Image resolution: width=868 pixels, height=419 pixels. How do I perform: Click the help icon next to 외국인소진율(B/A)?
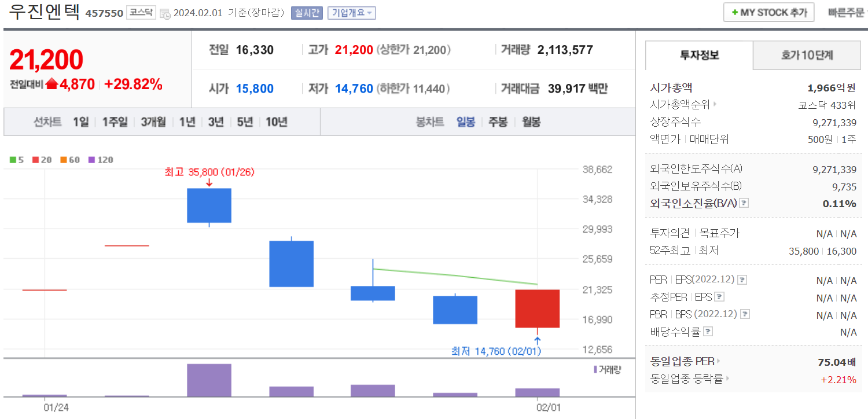744,203
